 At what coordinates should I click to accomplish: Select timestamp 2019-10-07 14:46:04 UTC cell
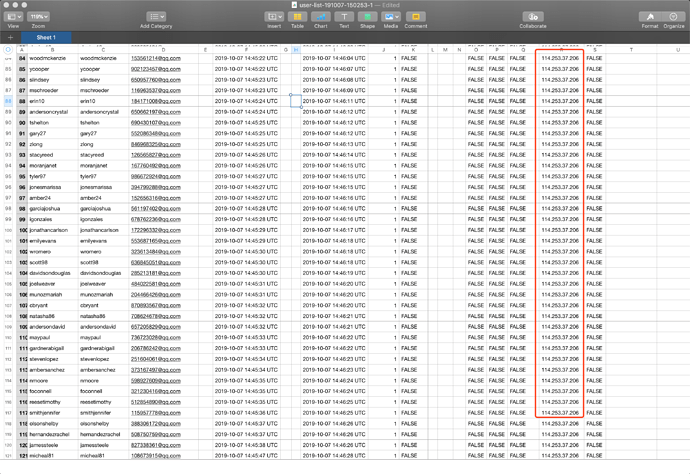(334, 58)
